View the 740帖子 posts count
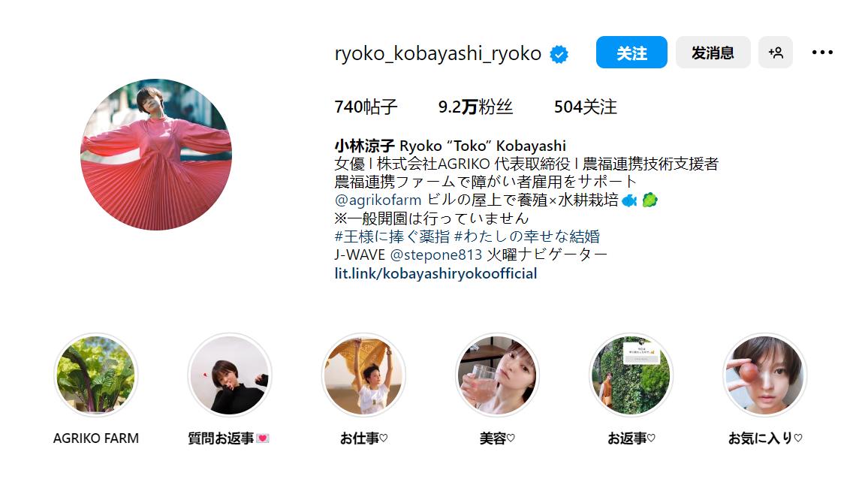Image resolution: width=868 pixels, height=488 pixels. pyautogui.click(x=366, y=107)
